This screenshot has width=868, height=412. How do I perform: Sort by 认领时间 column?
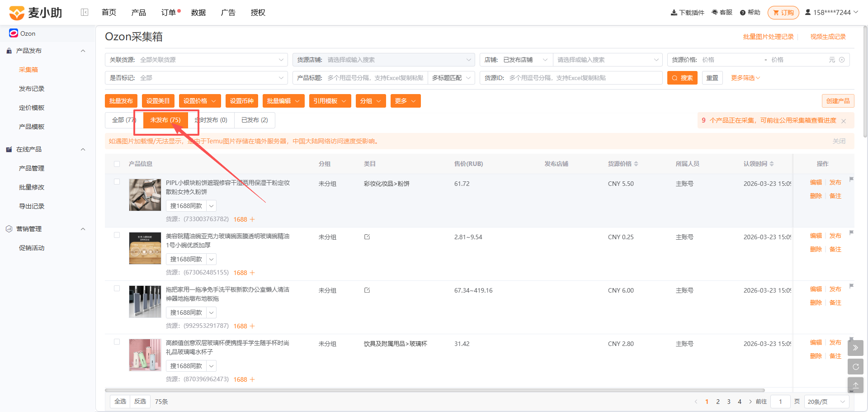772,164
